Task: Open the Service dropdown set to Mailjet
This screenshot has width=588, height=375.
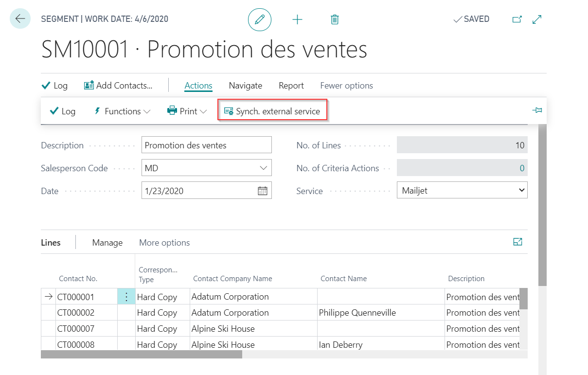Action: point(462,190)
